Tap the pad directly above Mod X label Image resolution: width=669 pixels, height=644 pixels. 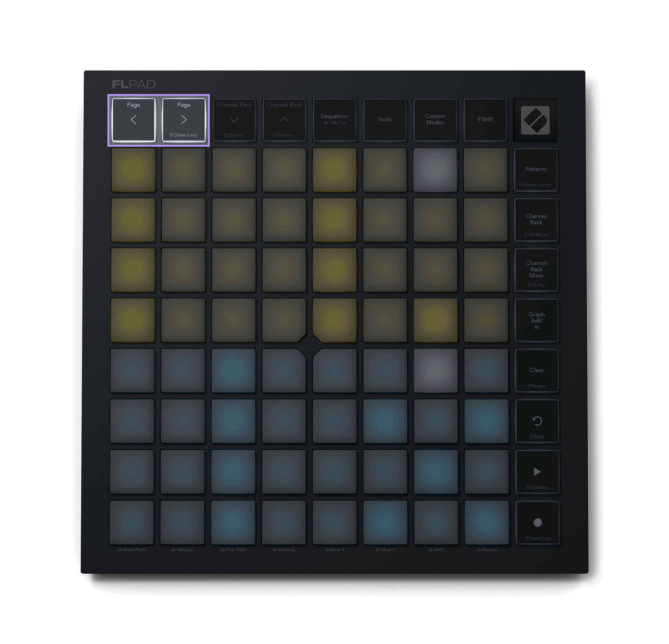click(334, 523)
